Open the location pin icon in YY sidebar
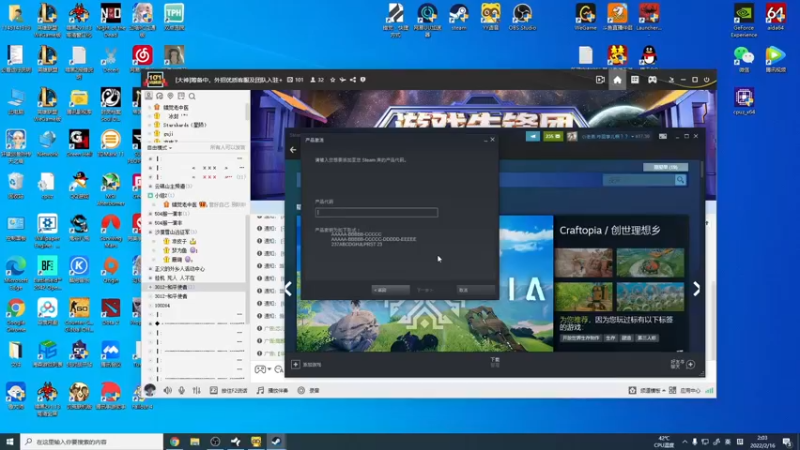This screenshot has width=800, height=450. (x=170, y=96)
